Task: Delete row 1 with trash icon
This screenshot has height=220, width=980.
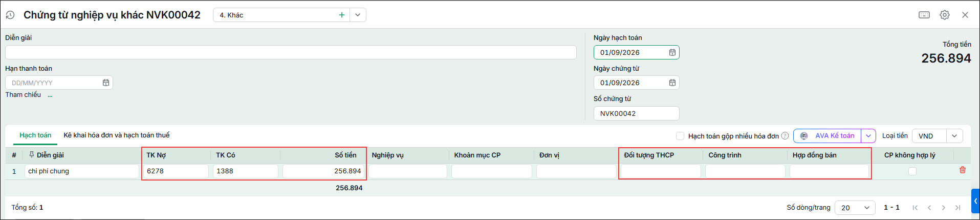Action: click(x=963, y=170)
